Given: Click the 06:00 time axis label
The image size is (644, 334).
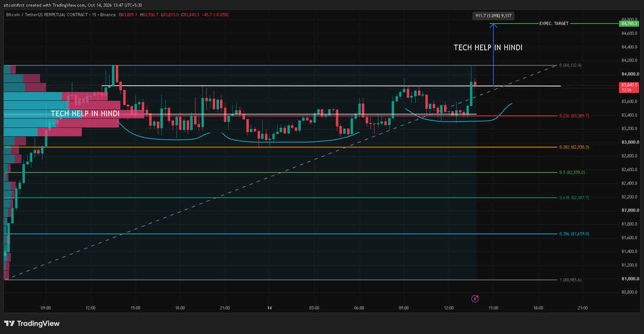Looking at the screenshot, I should click(x=359, y=308).
